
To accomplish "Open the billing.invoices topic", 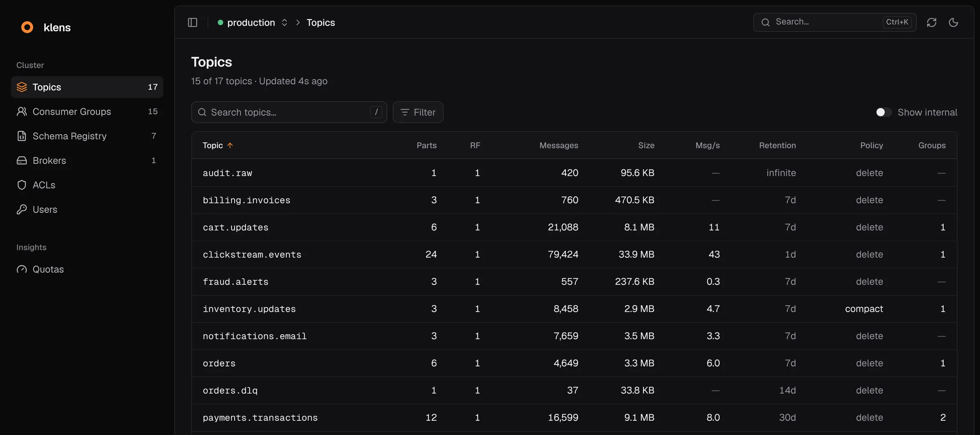I will click(x=247, y=200).
